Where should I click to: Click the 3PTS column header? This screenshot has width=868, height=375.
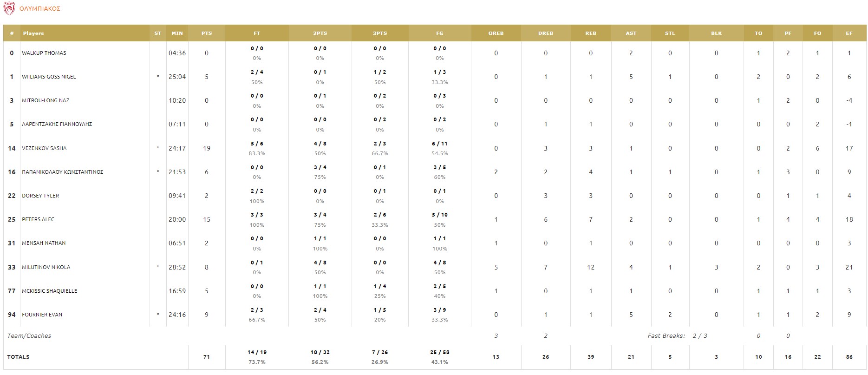click(x=380, y=33)
